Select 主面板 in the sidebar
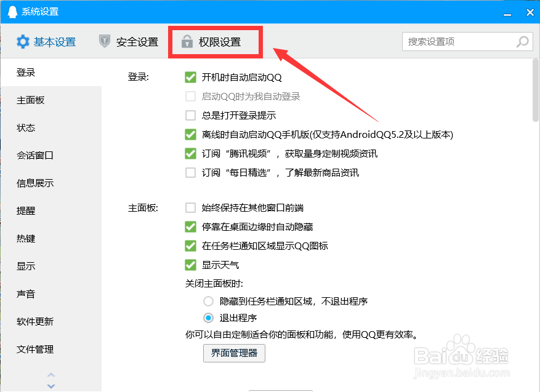 click(51, 100)
